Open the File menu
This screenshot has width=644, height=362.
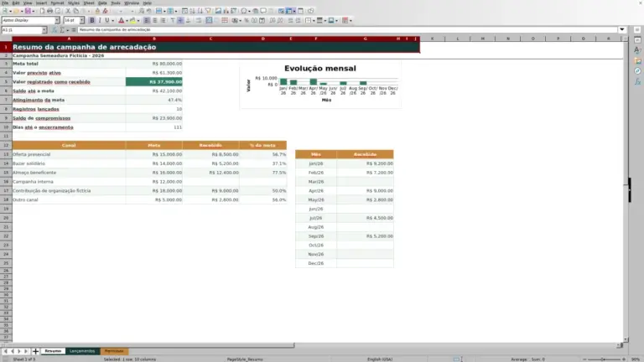click(x=5, y=3)
